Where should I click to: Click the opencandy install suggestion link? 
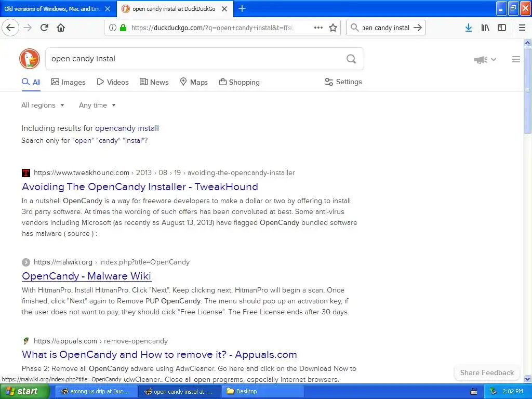click(x=127, y=128)
